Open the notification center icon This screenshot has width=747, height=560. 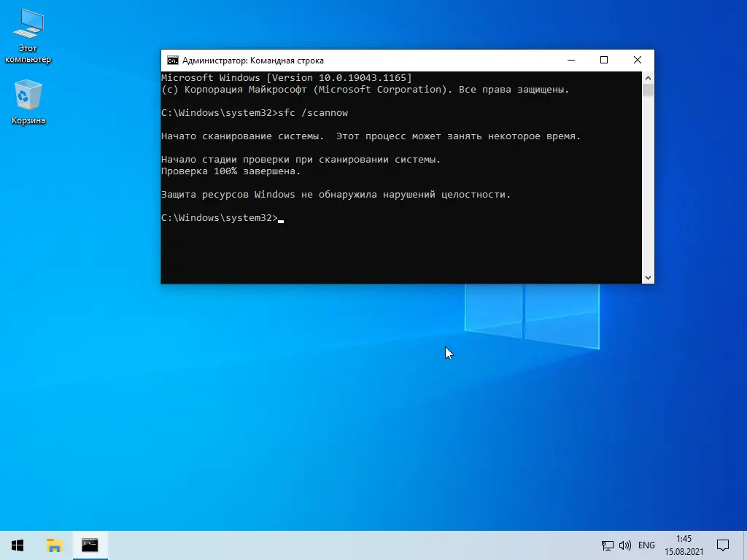(723, 545)
